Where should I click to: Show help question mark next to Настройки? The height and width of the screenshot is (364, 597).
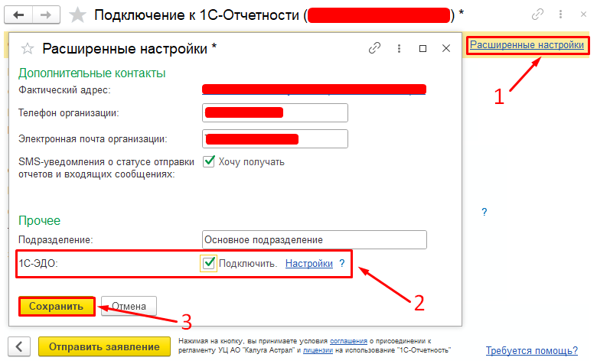point(342,263)
